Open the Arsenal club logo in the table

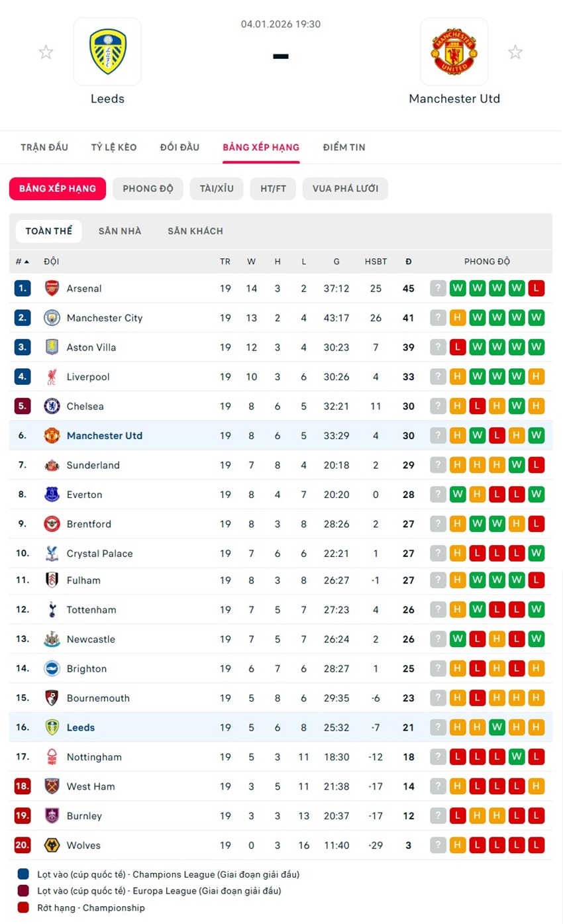(x=52, y=288)
